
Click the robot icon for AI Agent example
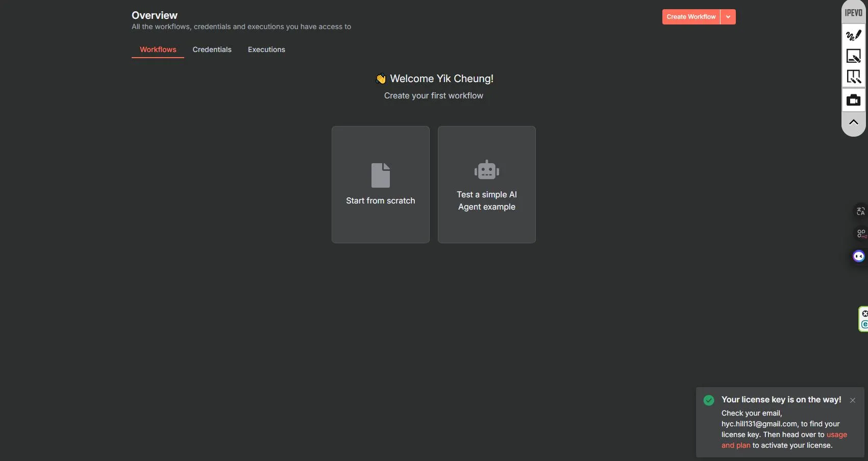tap(486, 170)
